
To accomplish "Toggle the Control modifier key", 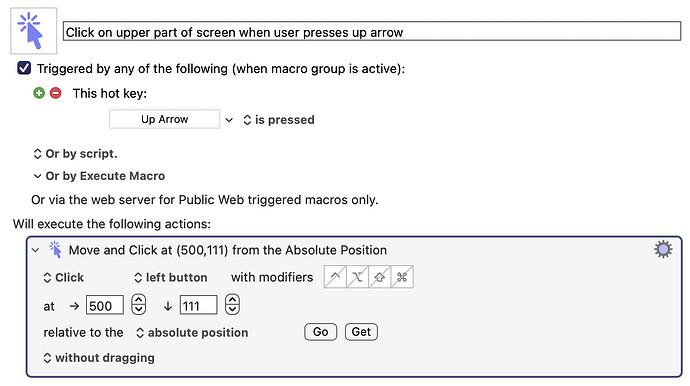I will pyautogui.click(x=335, y=277).
